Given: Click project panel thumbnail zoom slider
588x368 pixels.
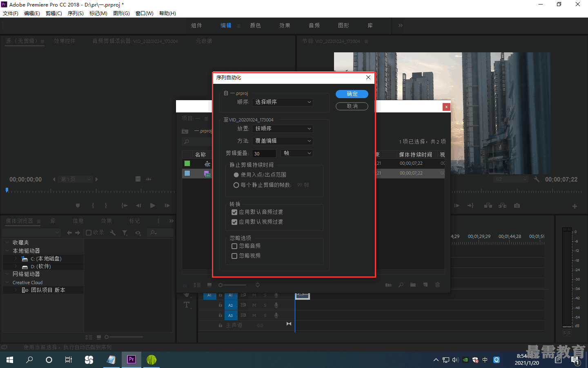Looking at the screenshot, I should tap(232, 285).
